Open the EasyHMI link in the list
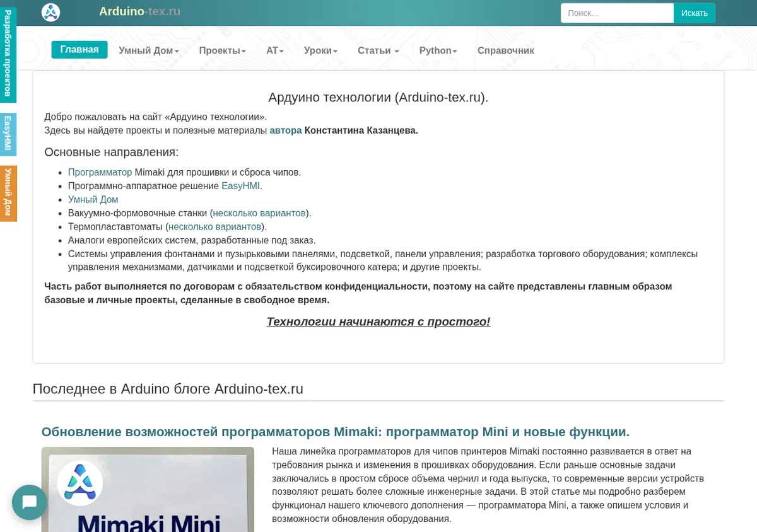 pyautogui.click(x=240, y=186)
